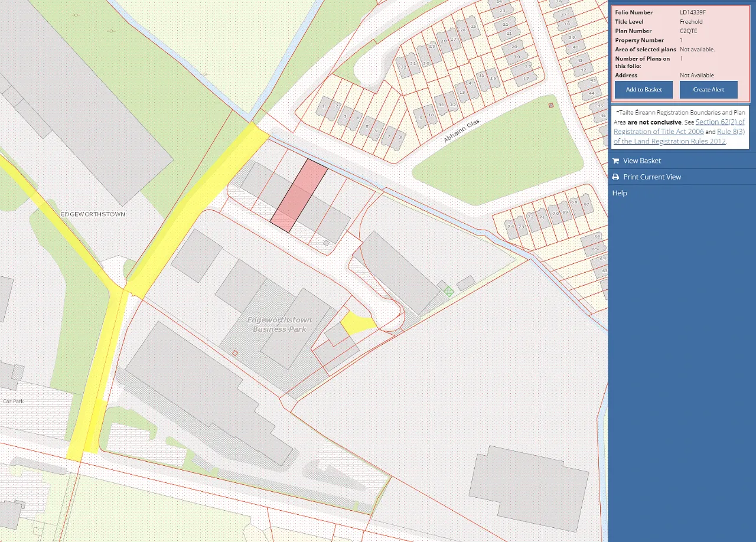Click the Help menu entry

[620, 192]
